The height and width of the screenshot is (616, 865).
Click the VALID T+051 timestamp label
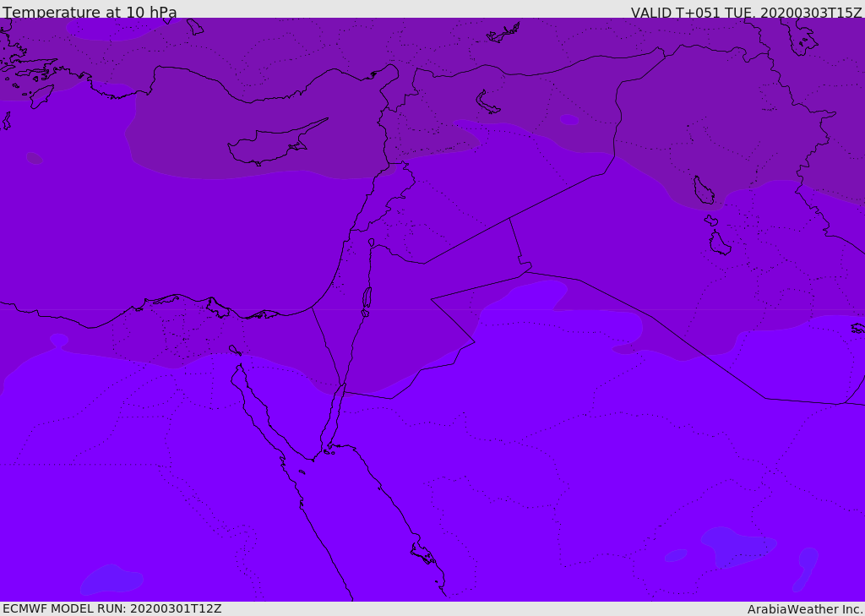pyautogui.click(x=747, y=12)
